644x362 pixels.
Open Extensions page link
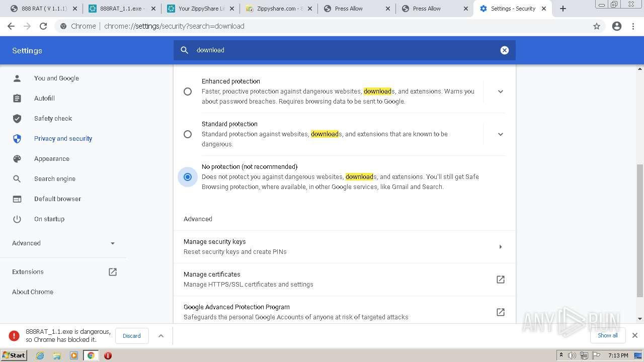tap(28, 272)
